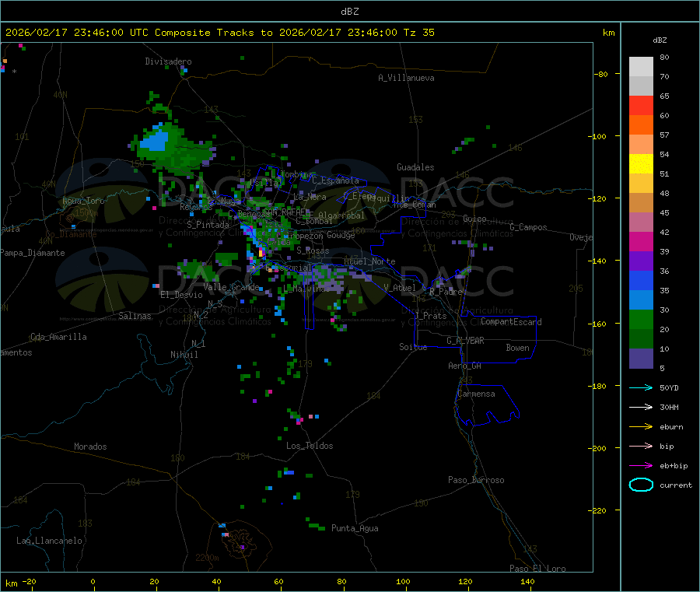Image resolution: width=700 pixels, height=592 pixels.
Task: Click the 'Algarrobal' map label
Action: [341, 215]
